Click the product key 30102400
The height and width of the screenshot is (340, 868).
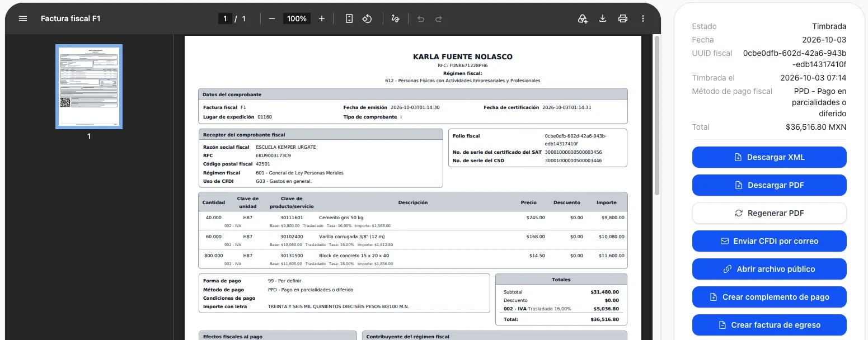pos(292,237)
